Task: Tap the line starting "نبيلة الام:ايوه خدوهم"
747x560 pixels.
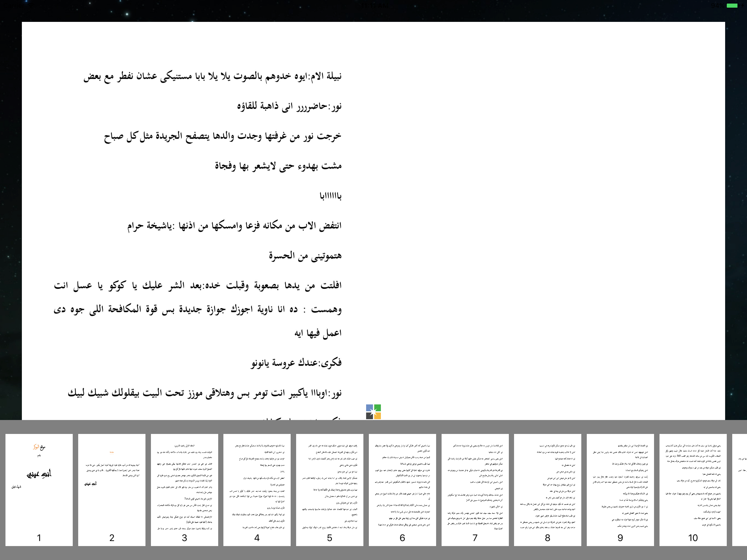Action: click(x=213, y=77)
